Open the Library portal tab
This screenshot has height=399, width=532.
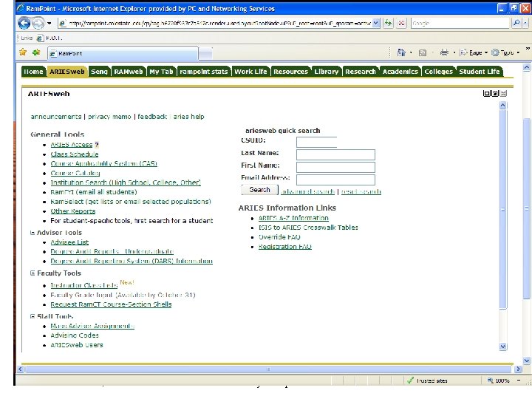point(327,71)
